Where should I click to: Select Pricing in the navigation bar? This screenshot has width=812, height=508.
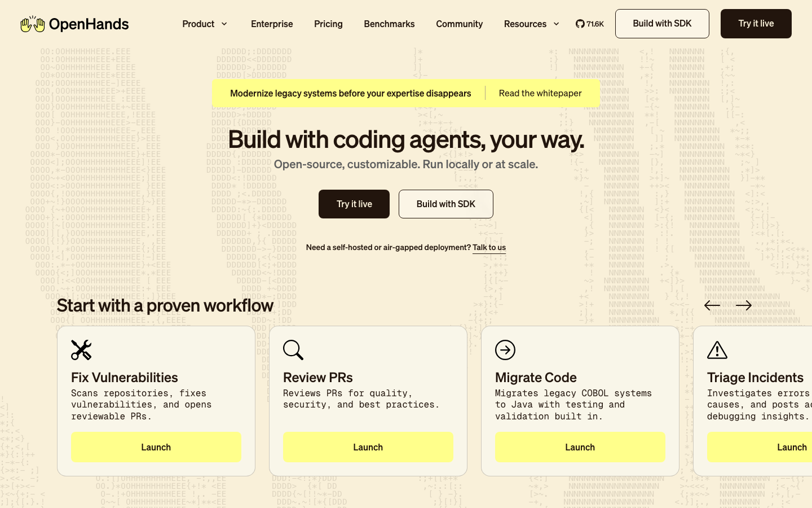pos(328,24)
